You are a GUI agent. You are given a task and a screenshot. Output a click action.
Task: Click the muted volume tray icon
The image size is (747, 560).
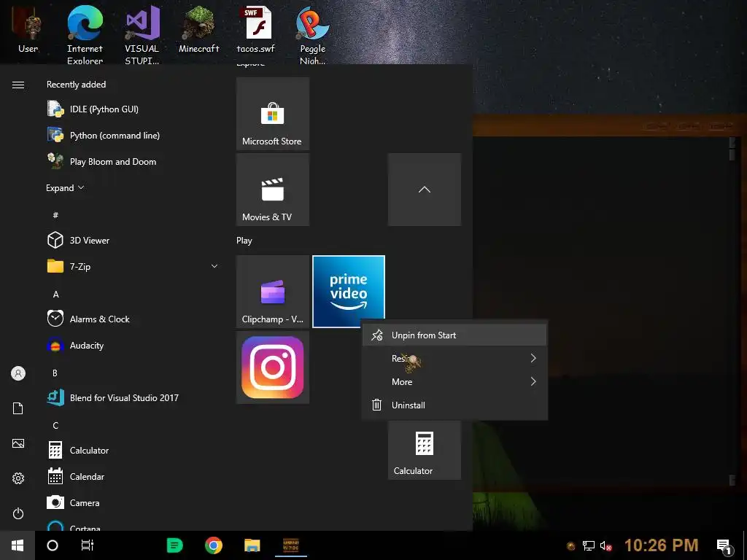(605, 545)
